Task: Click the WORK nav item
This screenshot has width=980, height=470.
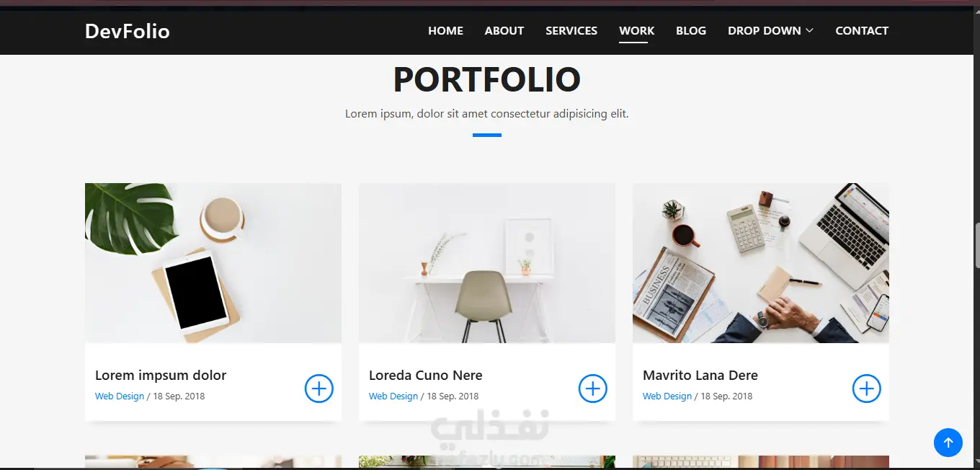Action: [636, 30]
